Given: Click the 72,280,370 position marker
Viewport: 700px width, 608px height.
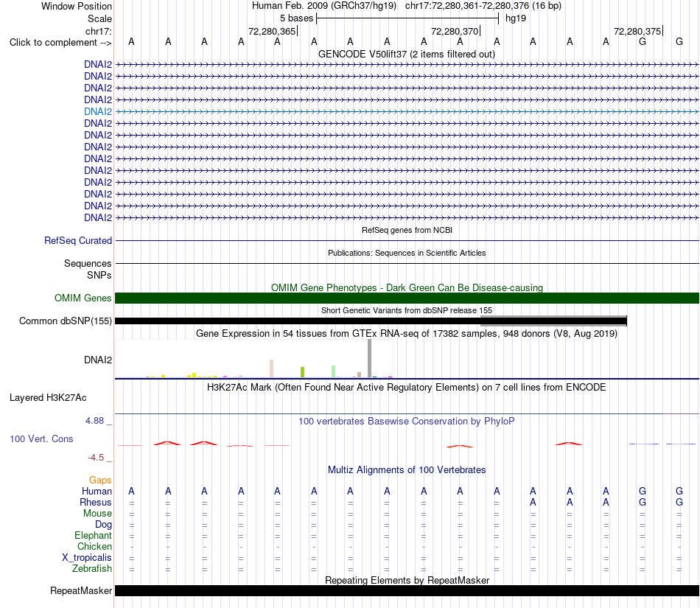Looking at the screenshot, I should (455, 31).
